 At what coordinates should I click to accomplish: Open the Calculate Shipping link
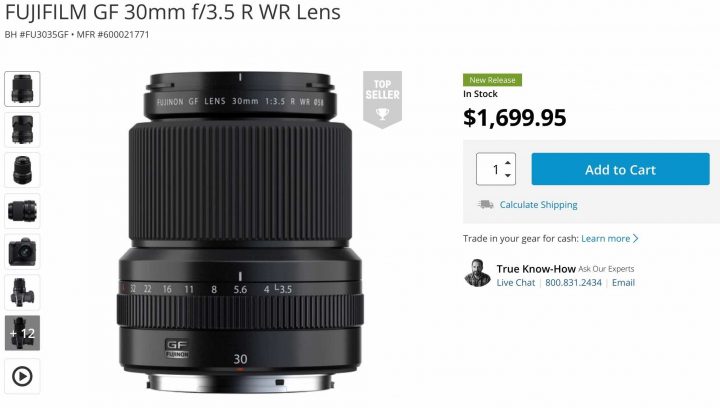[539, 205]
